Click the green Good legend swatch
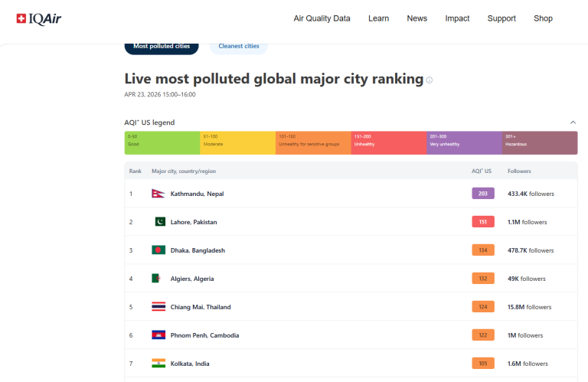The image size is (588, 382). (x=162, y=142)
